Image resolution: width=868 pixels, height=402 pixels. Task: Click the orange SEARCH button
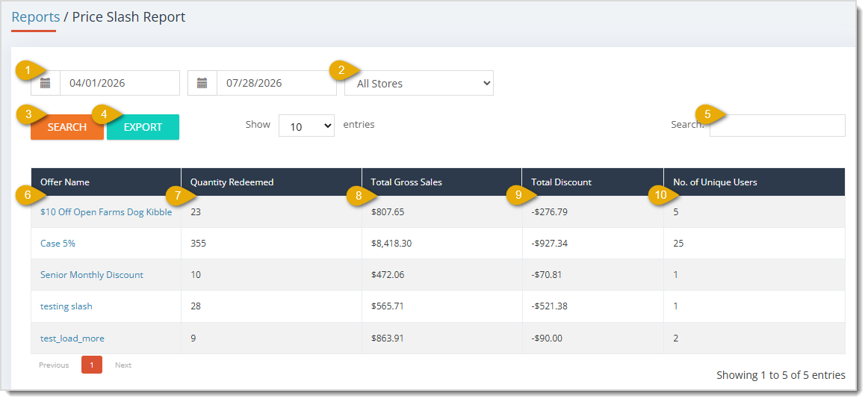[67, 127]
